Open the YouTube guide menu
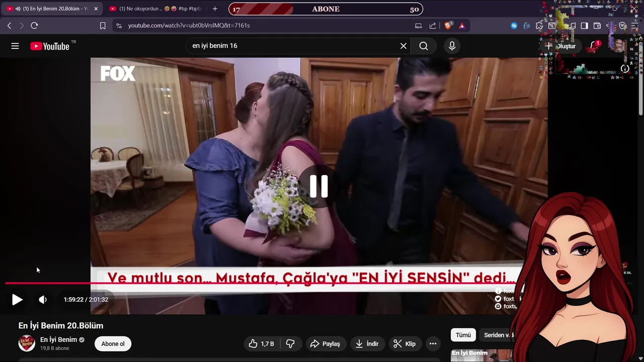Image resolution: width=644 pixels, height=362 pixels. 15,46
